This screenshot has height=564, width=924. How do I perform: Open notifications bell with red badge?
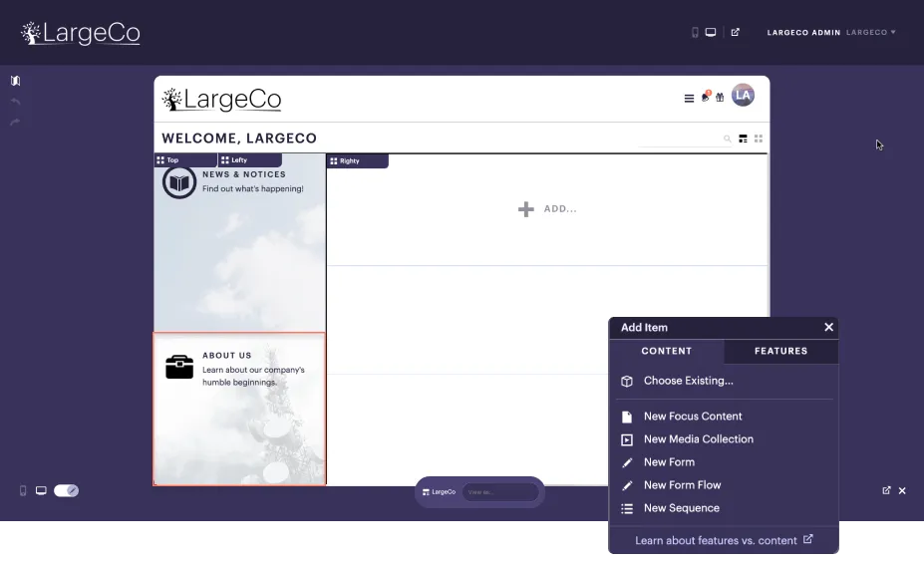pos(706,97)
